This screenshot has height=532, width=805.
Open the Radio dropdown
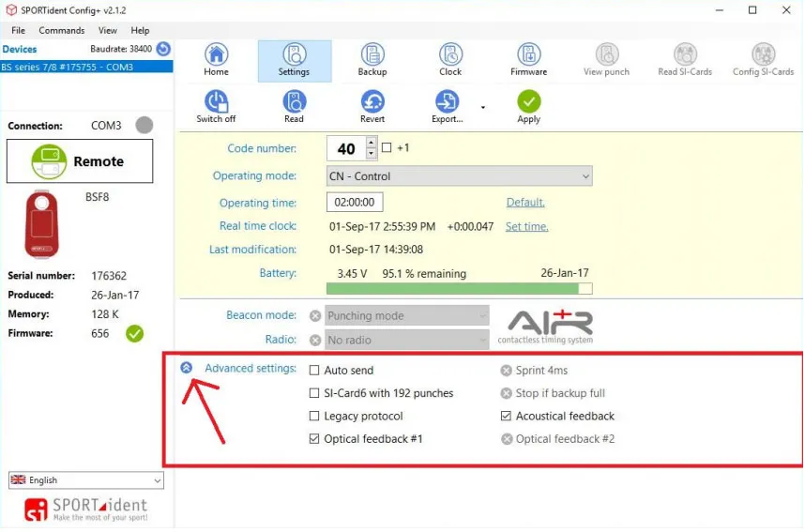pyautogui.click(x=407, y=341)
